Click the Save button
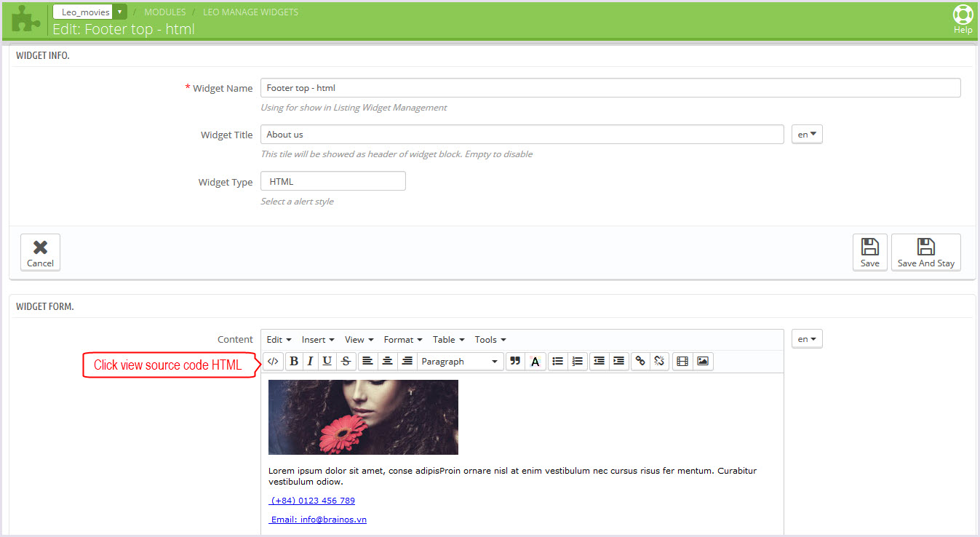This screenshot has width=980, height=537. 870,252
